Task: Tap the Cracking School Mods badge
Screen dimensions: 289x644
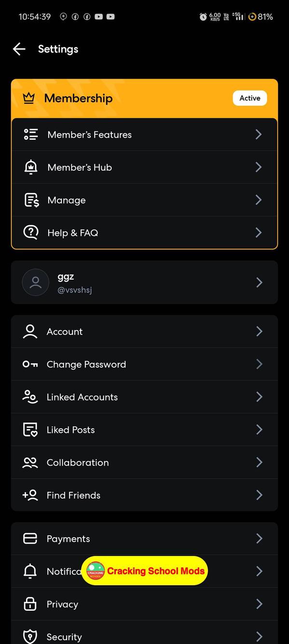Action: [x=145, y=571]
